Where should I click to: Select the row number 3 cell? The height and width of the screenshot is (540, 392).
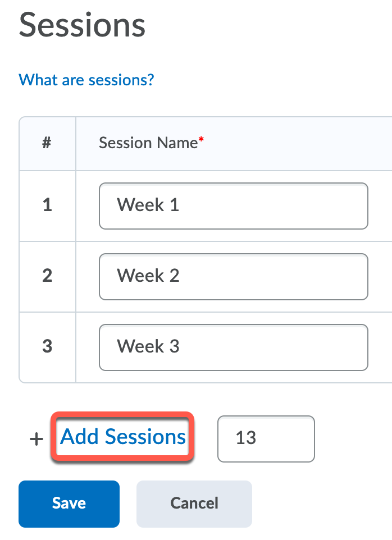(47, 347)
